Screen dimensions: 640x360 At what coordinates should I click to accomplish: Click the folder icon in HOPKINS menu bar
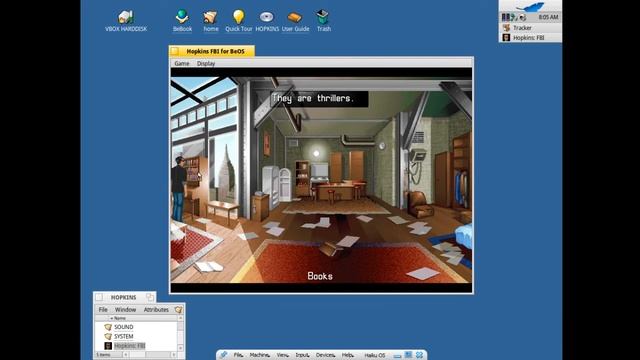pyautogui.click(x=178, y=310)
